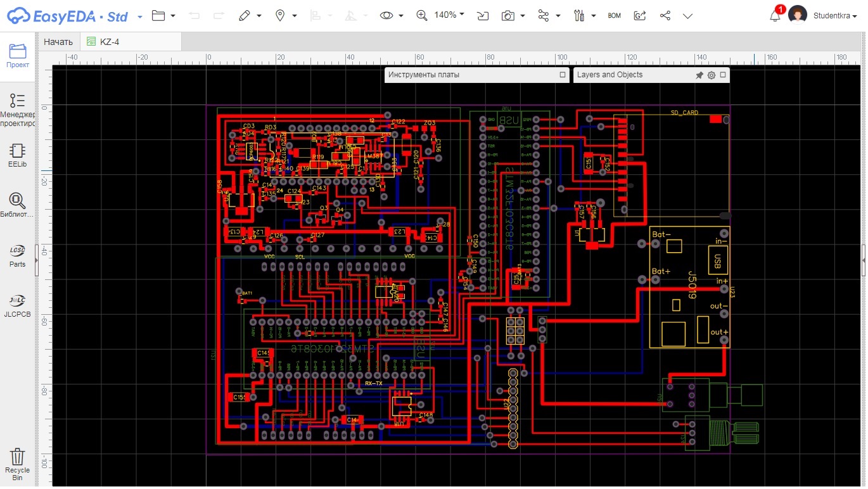Pin the Layers and Objects panel

[699, 75]
